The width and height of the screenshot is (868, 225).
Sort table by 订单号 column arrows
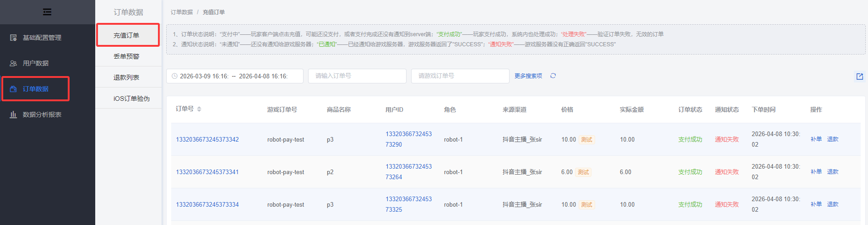199,109
